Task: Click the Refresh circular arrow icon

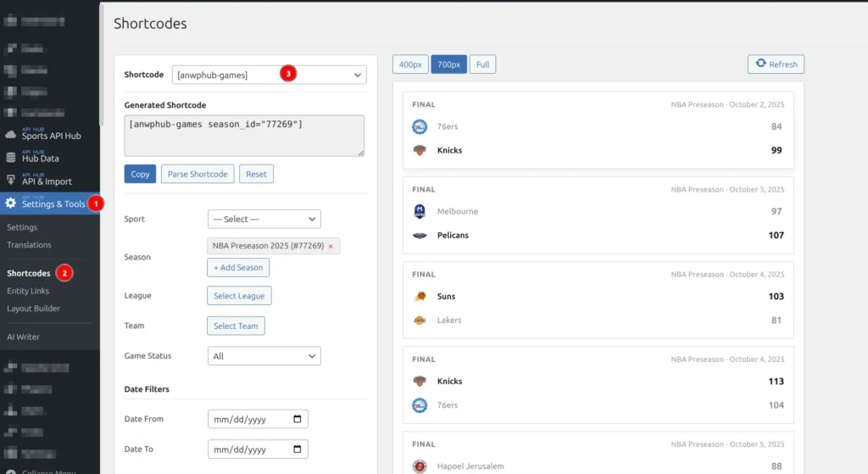Action: coord(761,64)
